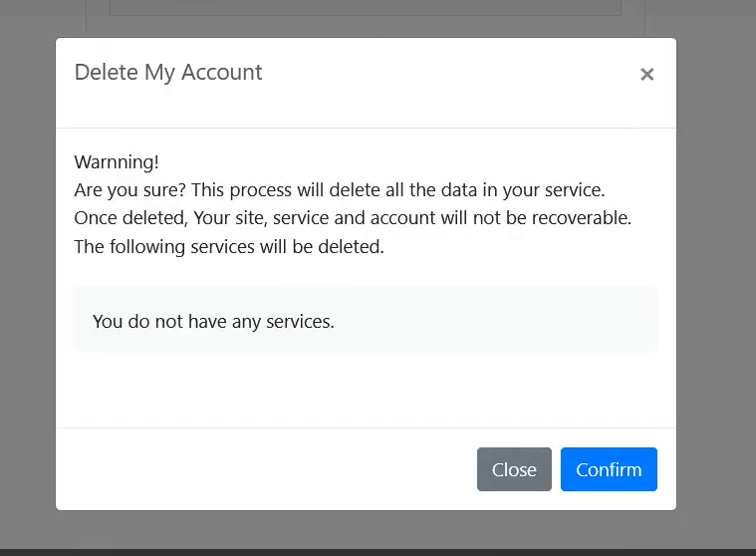Click the gray services list box

[498, 320]
